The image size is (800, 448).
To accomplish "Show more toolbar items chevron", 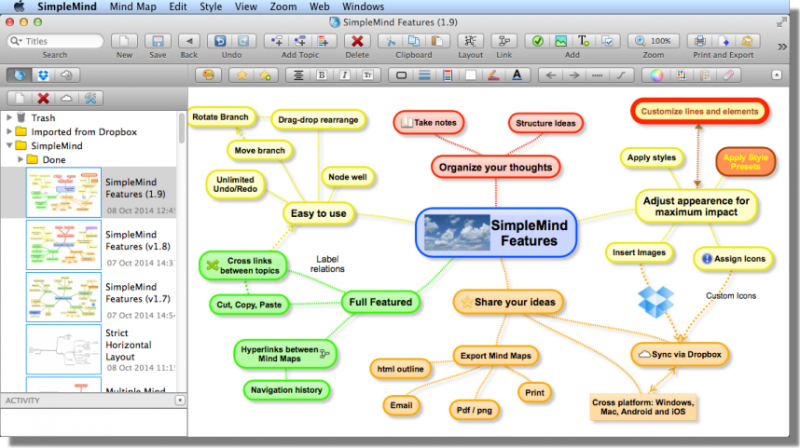I will (x=782, y=47).
